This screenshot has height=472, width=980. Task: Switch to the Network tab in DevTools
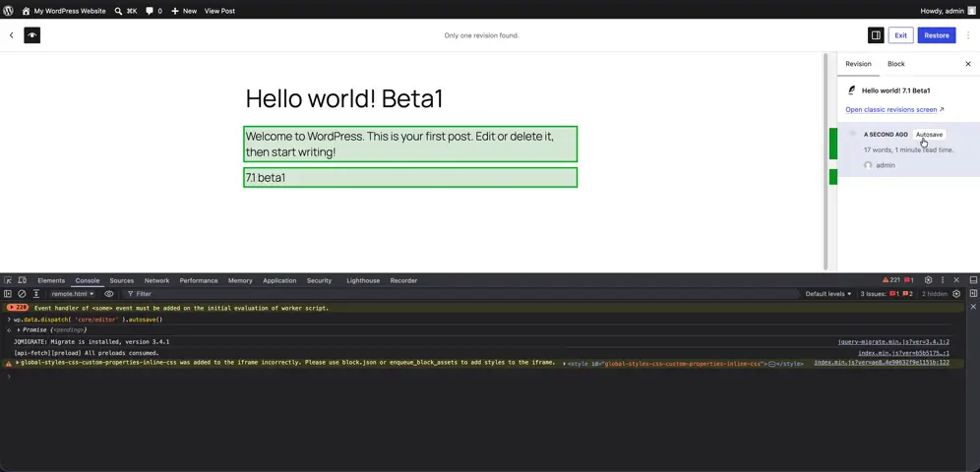[156, 280]
